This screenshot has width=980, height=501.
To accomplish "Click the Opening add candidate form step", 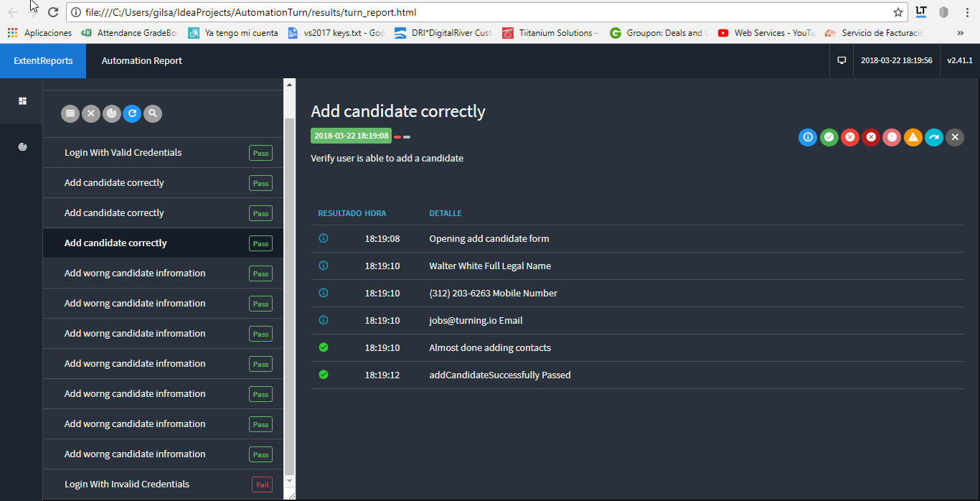I will click(x=637, y=238).
